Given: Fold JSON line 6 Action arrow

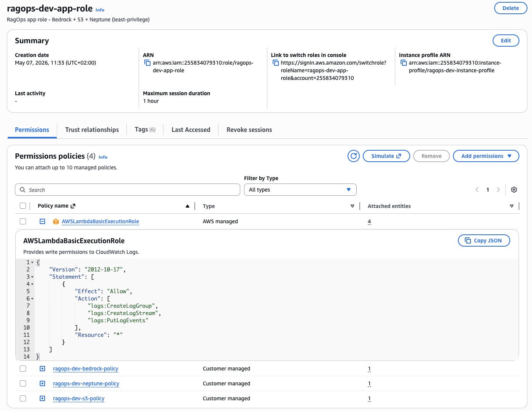Looking at the screenshot, I should coord(32,299).
